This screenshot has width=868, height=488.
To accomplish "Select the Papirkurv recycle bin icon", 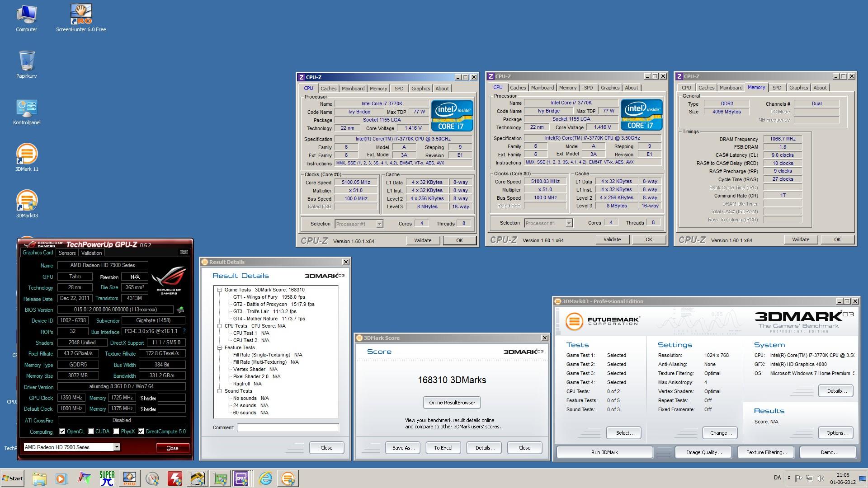I will (x=27, y=65).
